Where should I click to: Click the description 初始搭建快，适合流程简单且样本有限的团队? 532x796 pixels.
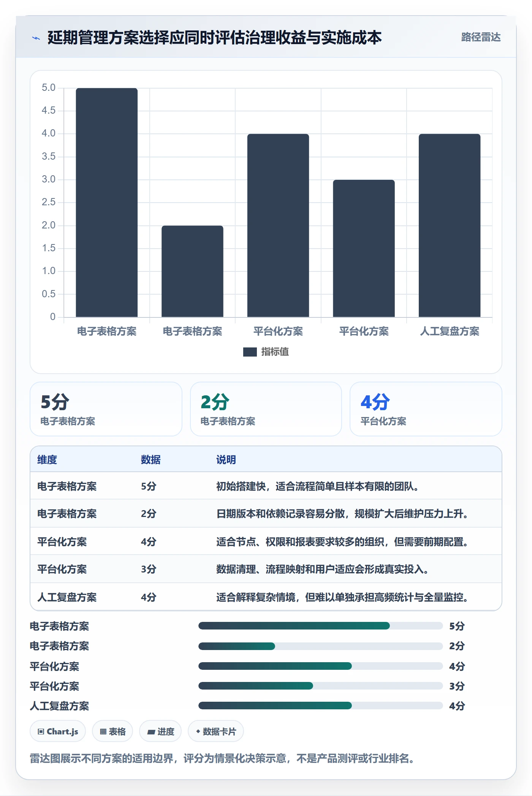[x=318, y=486]
